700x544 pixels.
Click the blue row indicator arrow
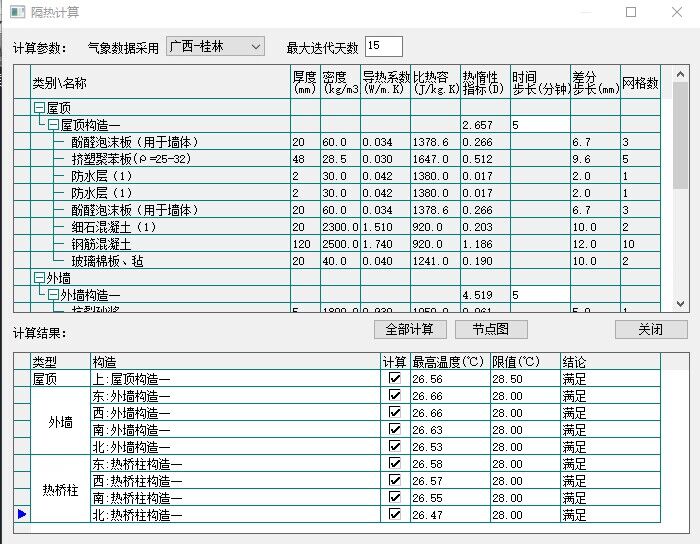coord(20,514)
